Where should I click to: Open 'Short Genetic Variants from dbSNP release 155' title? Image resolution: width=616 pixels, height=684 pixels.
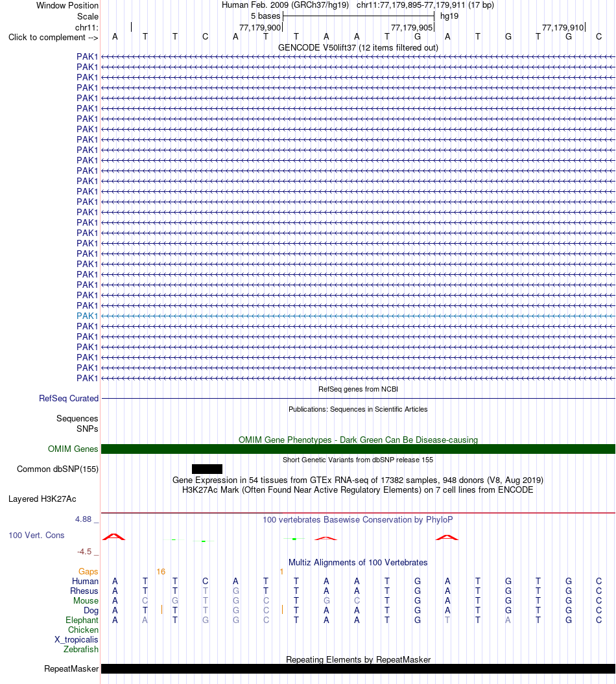pyautogui.click(x=358, y=460)
